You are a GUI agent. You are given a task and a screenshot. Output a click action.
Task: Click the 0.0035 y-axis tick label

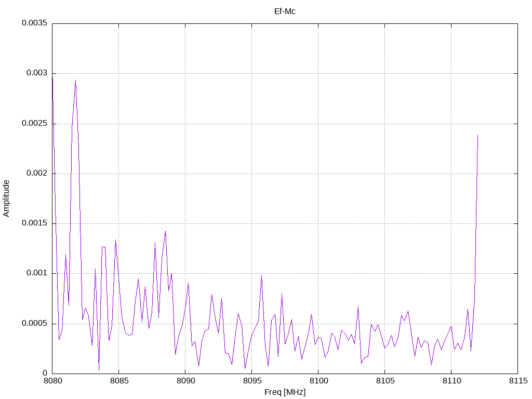tap(34, 23)
